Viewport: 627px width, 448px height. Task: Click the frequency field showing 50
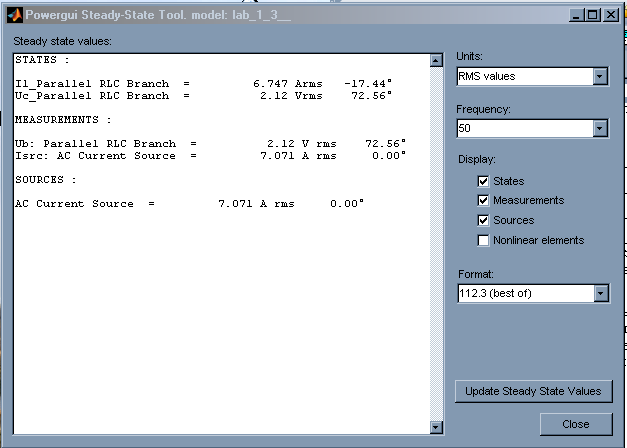[532, 128]
